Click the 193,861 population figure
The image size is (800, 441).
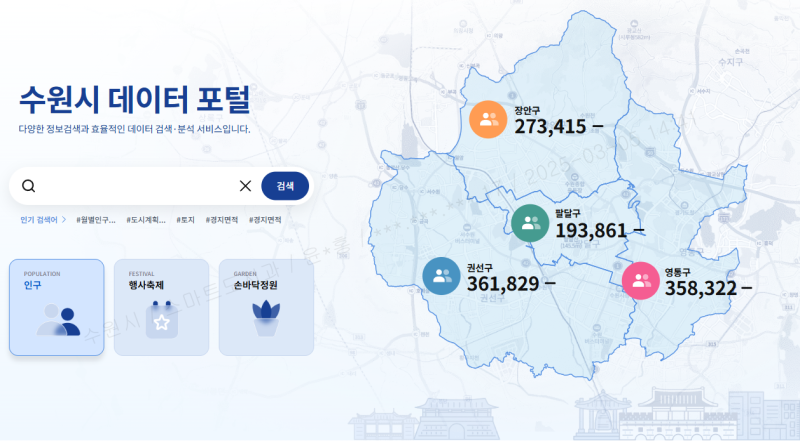(x=590, y=231)
